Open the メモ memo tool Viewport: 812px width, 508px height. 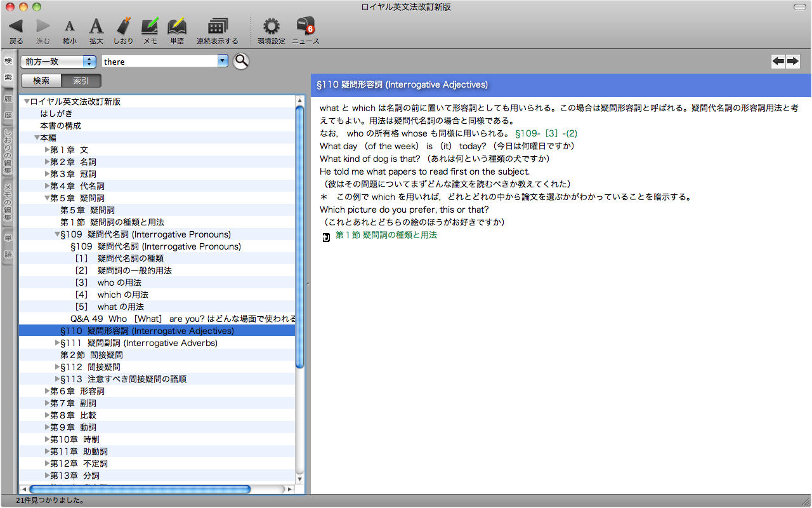pyautogui.click(x=150, y=27)
